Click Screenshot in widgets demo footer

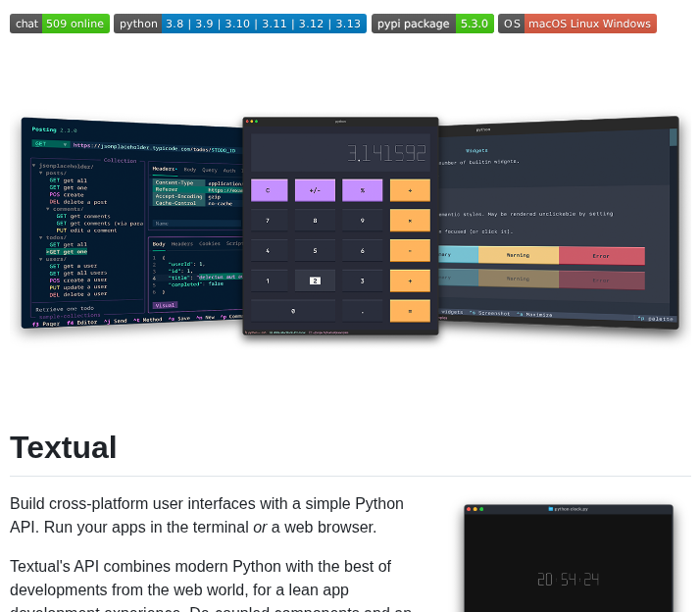pos(489,313)
